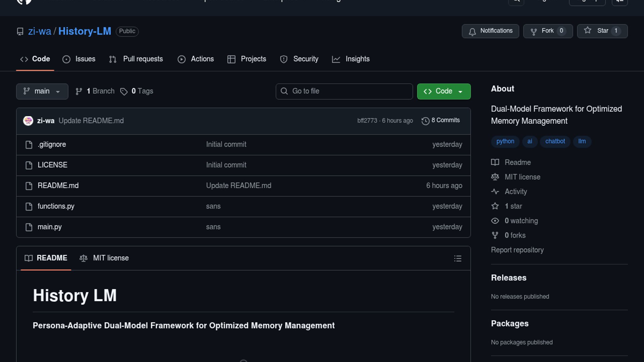Screen dimensions: 644x362
Task: Open the Pull requests tab
Action: coord(136,59)
